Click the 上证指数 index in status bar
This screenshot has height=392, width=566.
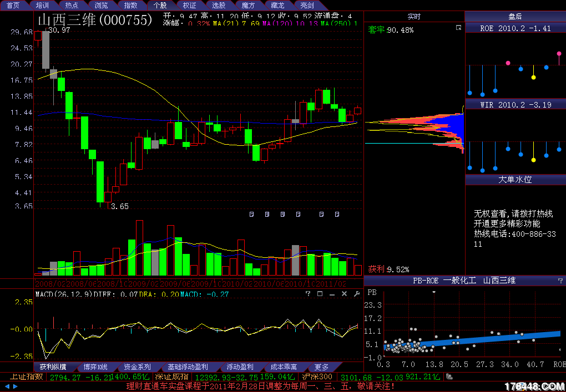(x=27, y=377)
